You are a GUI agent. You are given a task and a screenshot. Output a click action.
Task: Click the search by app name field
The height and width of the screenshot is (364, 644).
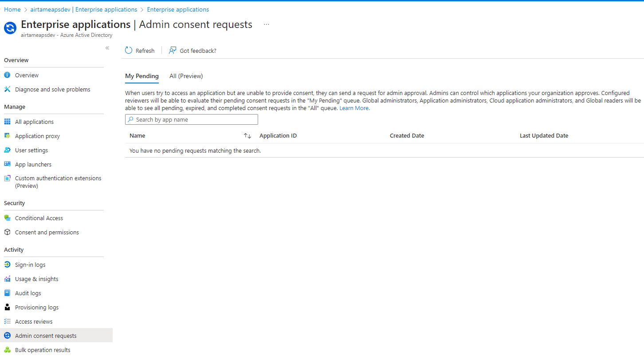191,119
